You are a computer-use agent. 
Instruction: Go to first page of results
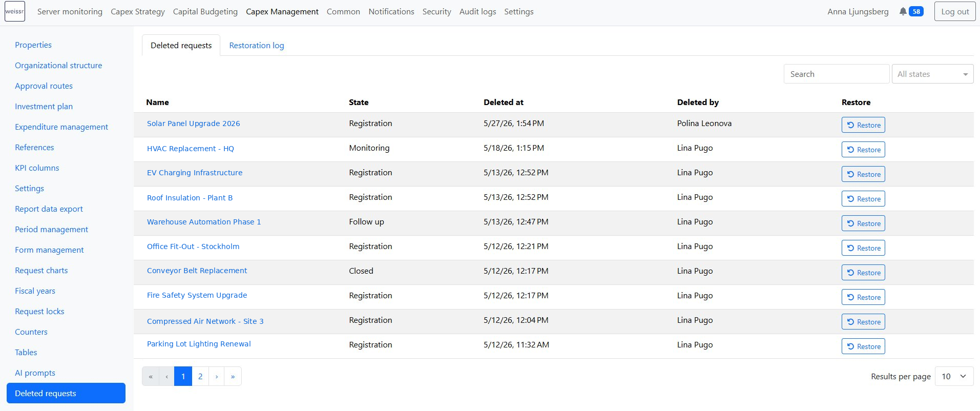pos(151,376)
